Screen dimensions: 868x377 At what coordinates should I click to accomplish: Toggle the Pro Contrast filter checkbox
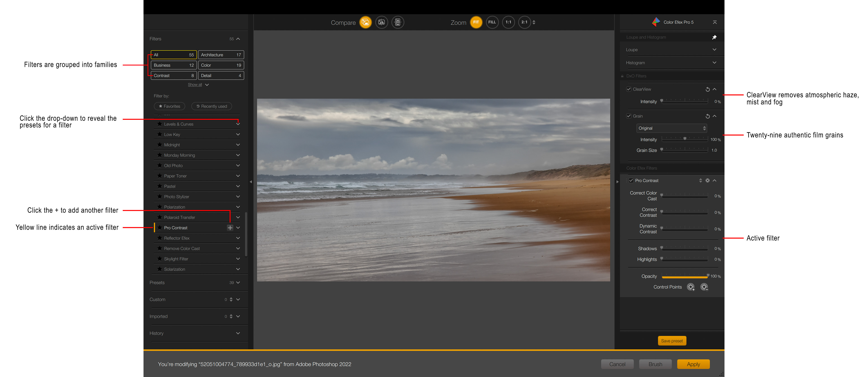(631, 181)
